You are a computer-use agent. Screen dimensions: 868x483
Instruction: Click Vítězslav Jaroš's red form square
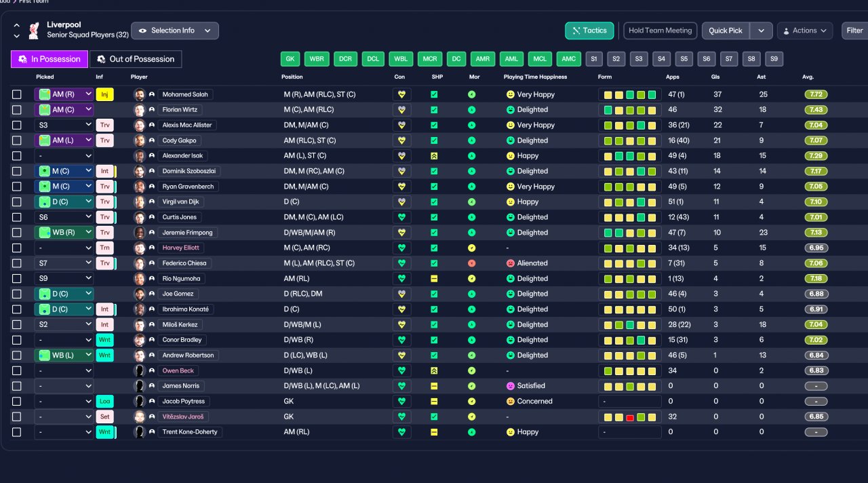pyautogui.click(x=630, y=417)
